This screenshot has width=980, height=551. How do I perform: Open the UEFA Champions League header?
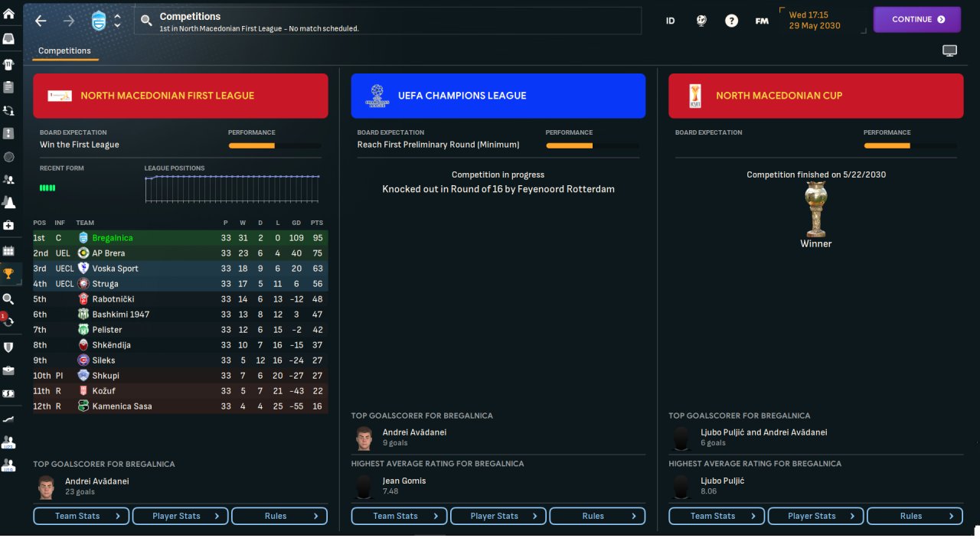tap(498, 96)
